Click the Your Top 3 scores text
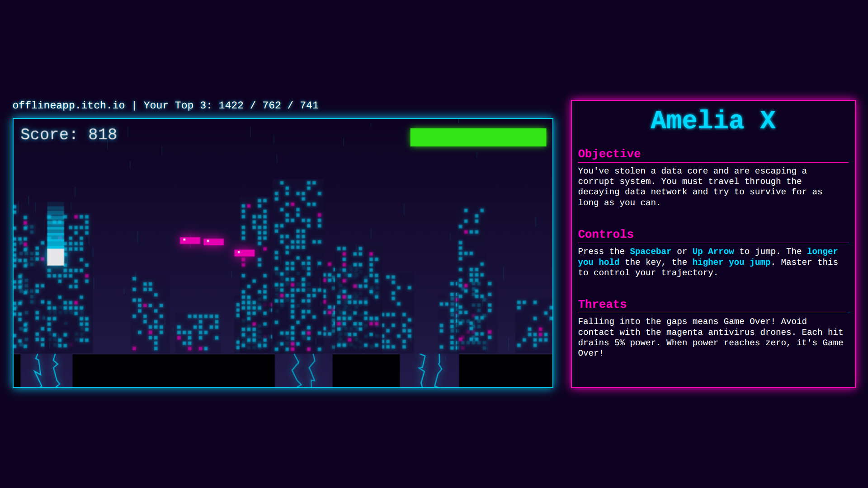Image resolution: width=868 pixels, height=488 pixels. [231, 105]
